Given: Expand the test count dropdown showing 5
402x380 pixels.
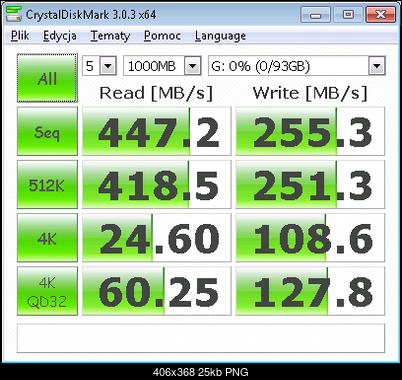Looking at the screenshot, I should (108, 66).
